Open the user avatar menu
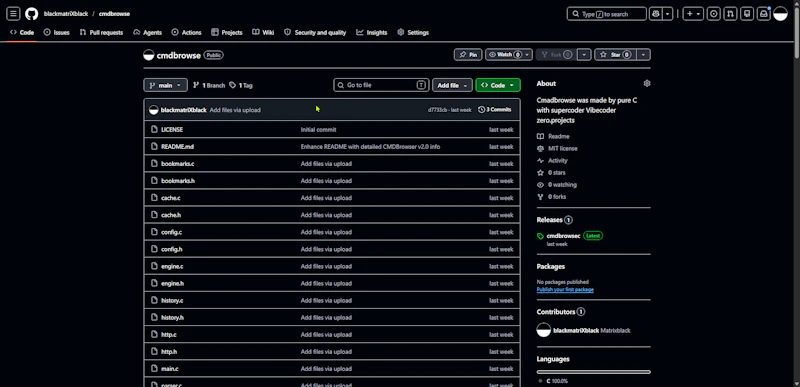 pos(781,14)
